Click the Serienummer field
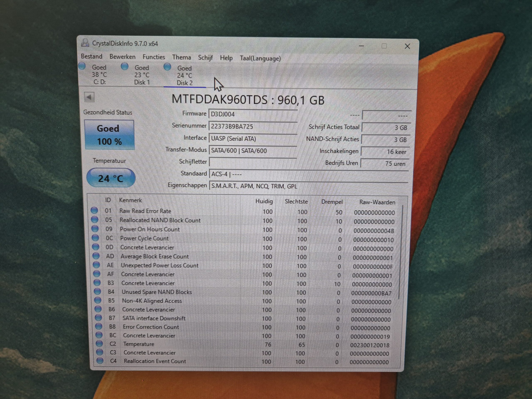Image resolution: width=532 pixels, height=399 pixels. [253, 126]
